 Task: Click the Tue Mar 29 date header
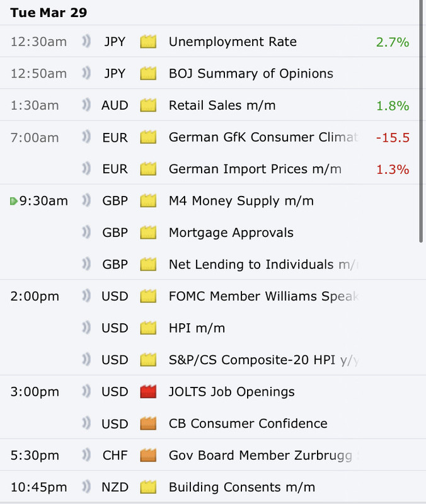49,13
